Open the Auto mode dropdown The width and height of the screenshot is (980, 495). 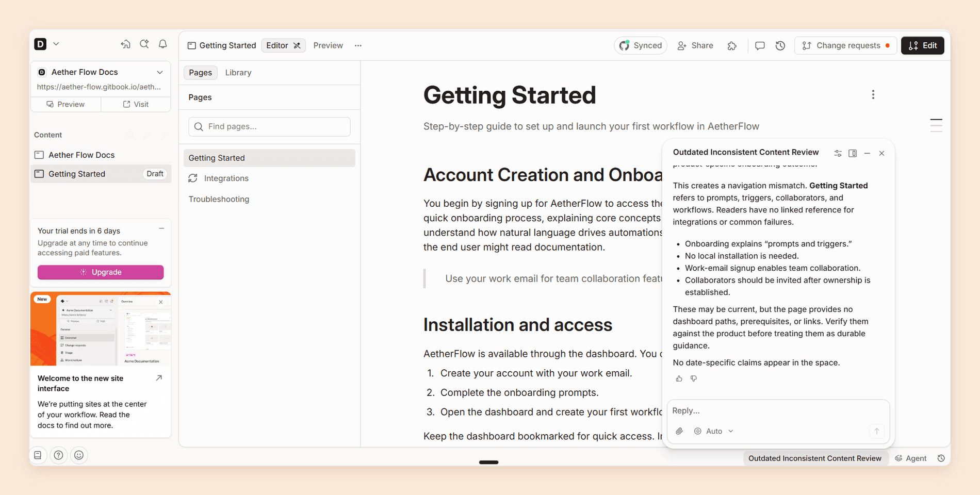[714, 431]
